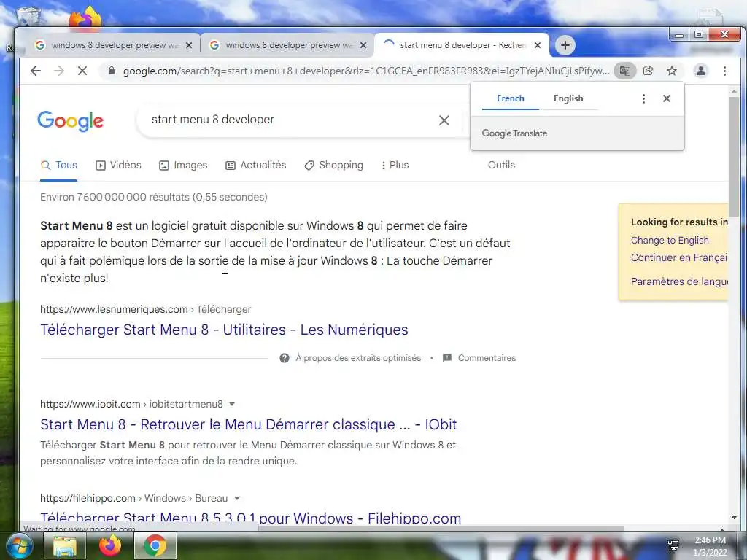Click the scrollbar down arrow
Screen dimensions: 747x560
point(734,518)
